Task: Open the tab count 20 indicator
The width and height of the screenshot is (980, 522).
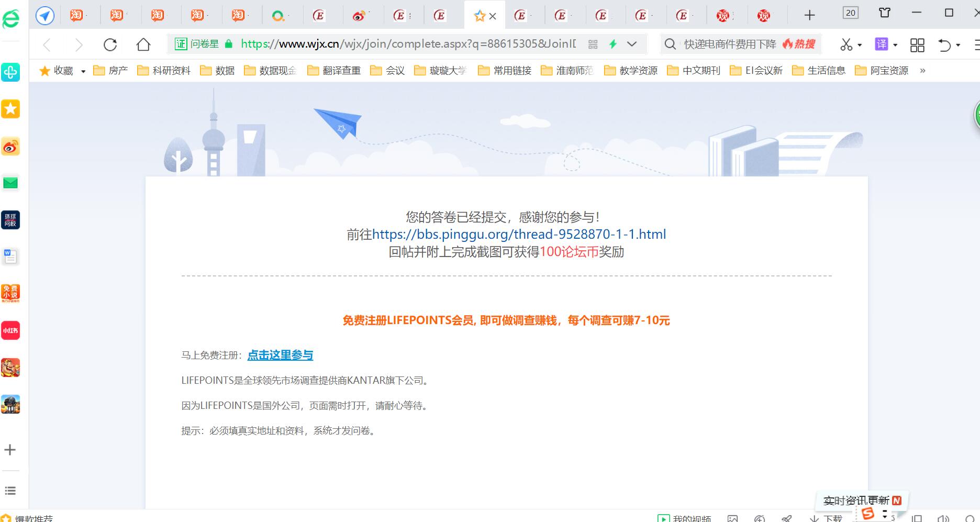Action: coord(851,13)
